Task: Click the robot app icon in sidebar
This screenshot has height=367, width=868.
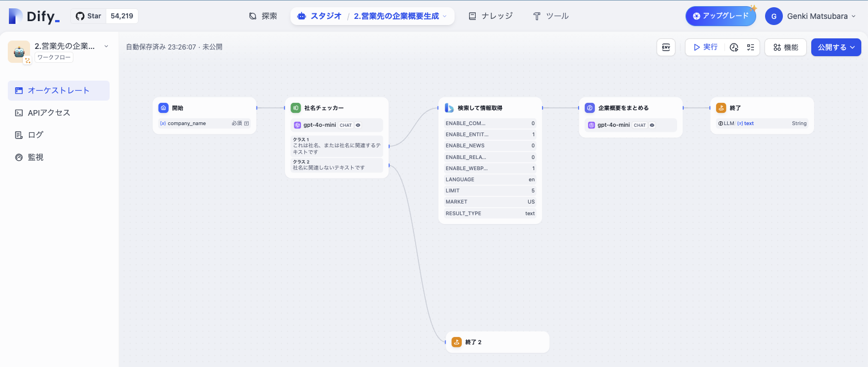Action: click(19, 52)
